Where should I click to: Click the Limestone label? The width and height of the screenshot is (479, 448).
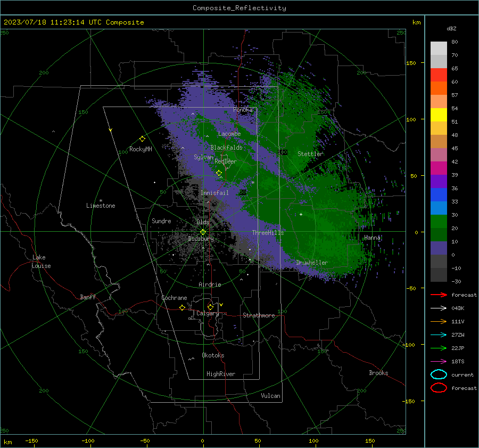101,206
